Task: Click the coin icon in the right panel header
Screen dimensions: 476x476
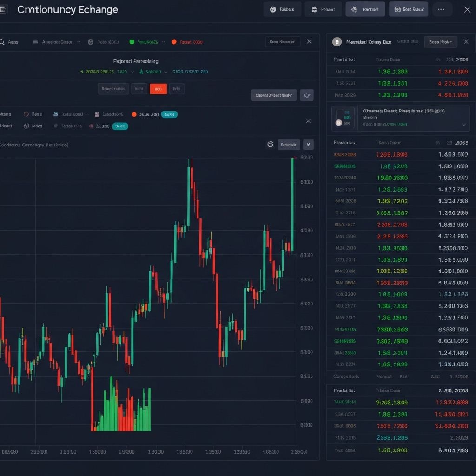Action: click(x=337, y=42)
